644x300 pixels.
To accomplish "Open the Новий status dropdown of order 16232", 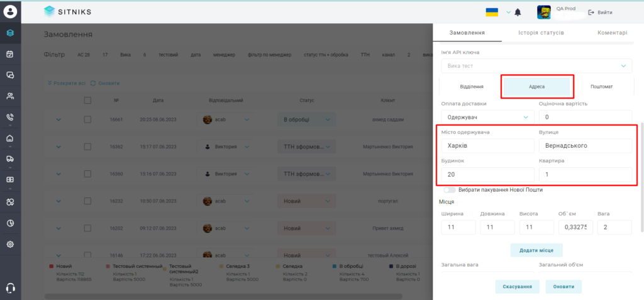I will pos(307,201).
